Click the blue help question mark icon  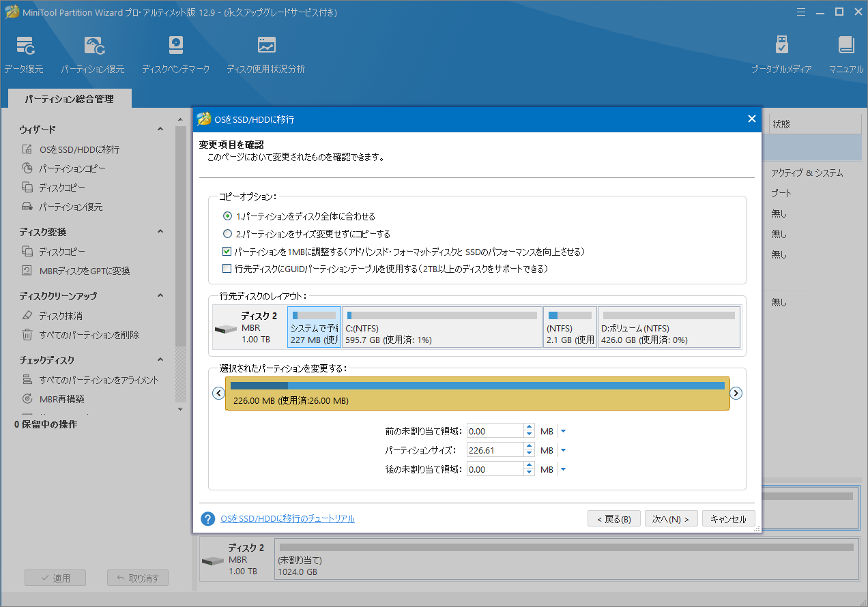click(x=208, y=519)
